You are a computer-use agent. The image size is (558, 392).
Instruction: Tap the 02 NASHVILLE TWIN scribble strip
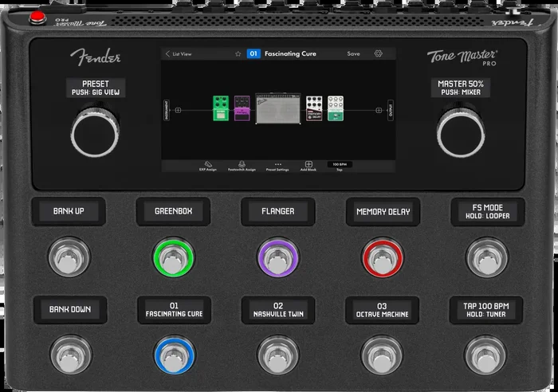278,310
